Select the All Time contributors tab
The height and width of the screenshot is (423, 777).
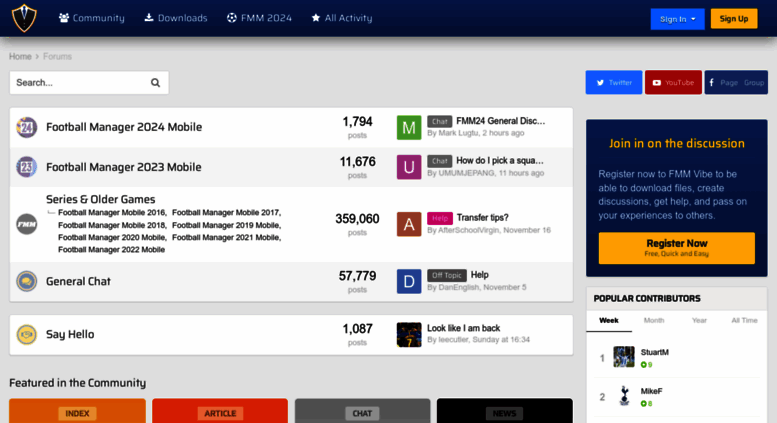click(744, 320)
